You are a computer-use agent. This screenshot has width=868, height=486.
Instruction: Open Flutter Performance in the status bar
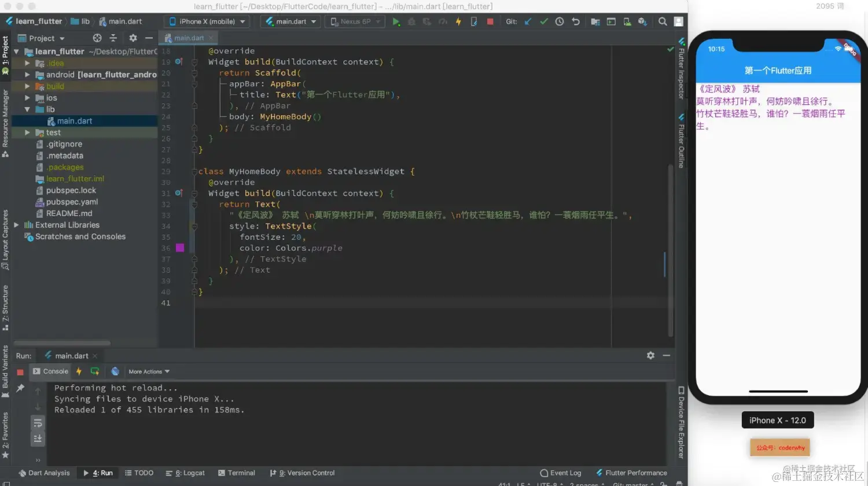(x=631, y=473)
